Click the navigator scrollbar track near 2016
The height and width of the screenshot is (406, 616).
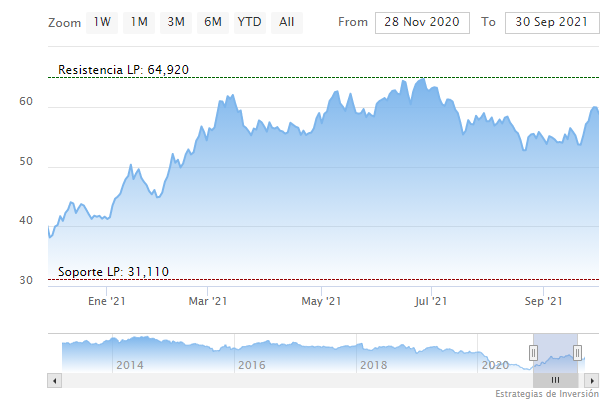tap(251, 380)
